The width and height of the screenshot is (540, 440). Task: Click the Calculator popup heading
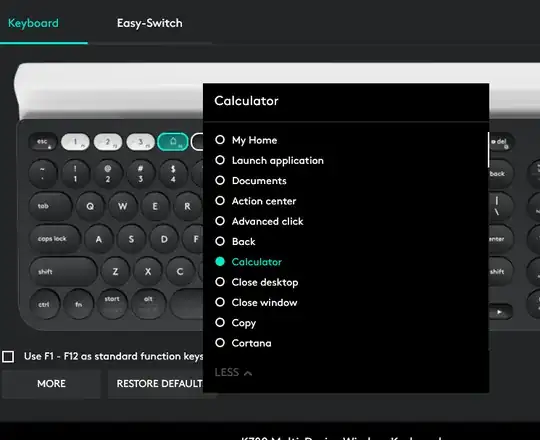[x=246, y=101]
